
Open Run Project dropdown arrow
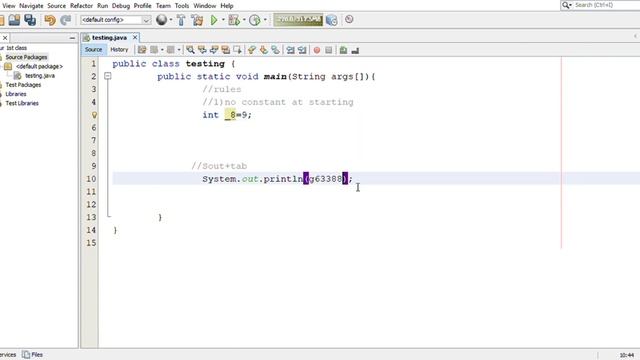coord(223,20)
